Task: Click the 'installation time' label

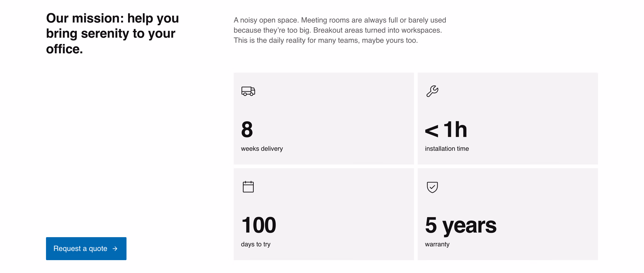Action: [x=447, y=149]
